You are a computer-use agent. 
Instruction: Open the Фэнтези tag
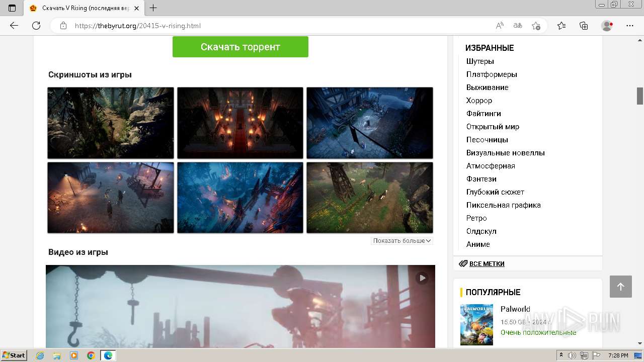pos(481,179)
